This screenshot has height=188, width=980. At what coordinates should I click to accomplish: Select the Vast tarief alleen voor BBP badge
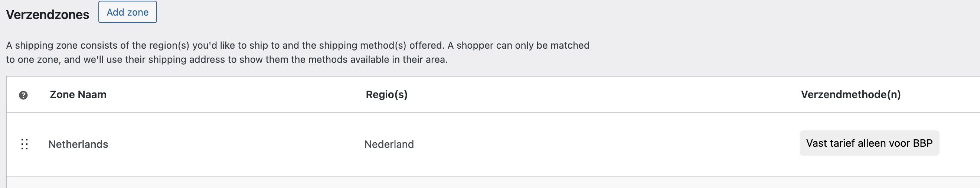click(x=869, y=143)
